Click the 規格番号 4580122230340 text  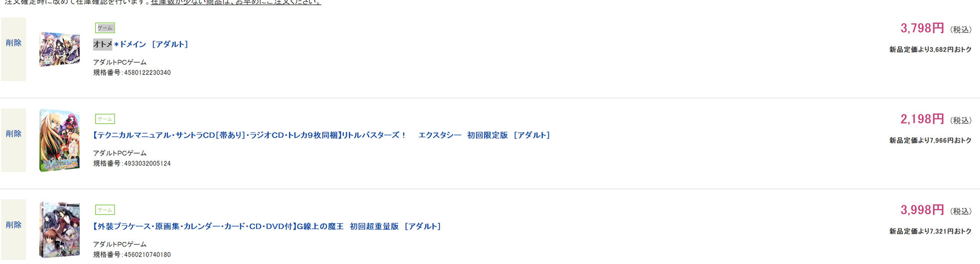[x=132, y=73]
